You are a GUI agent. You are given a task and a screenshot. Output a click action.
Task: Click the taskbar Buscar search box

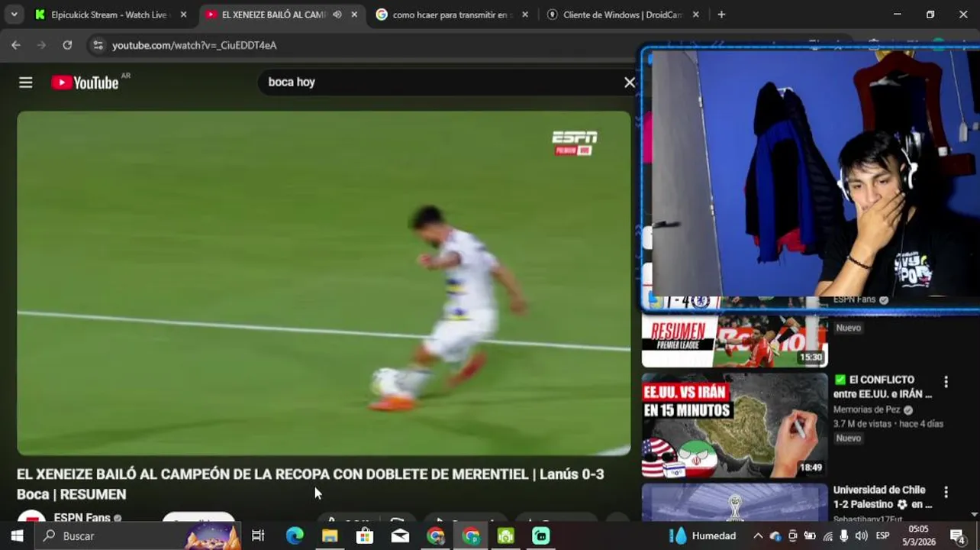point(137,536)
